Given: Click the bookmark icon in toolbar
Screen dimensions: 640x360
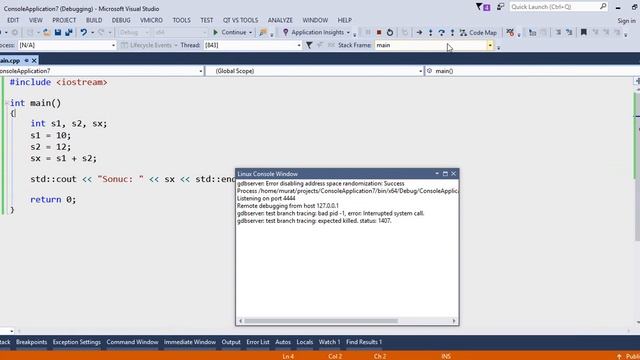Looking at the screenshot, I should click(x=584, y=32).
